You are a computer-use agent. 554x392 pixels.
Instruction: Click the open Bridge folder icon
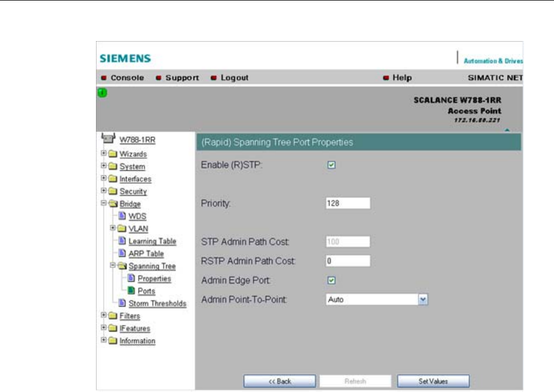pos(113,203)
